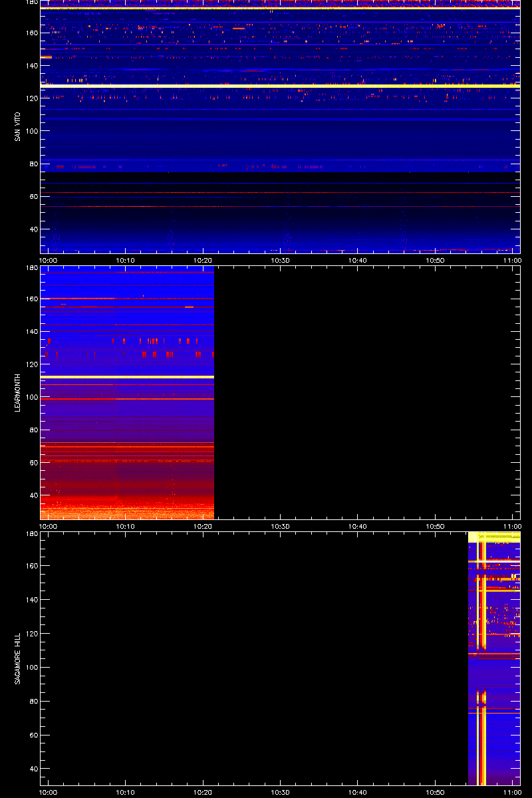This screenshot has height=798, width=532.
Task: Click the 10:00 label under Sagamore Hill plot
Action: point(49,793)
